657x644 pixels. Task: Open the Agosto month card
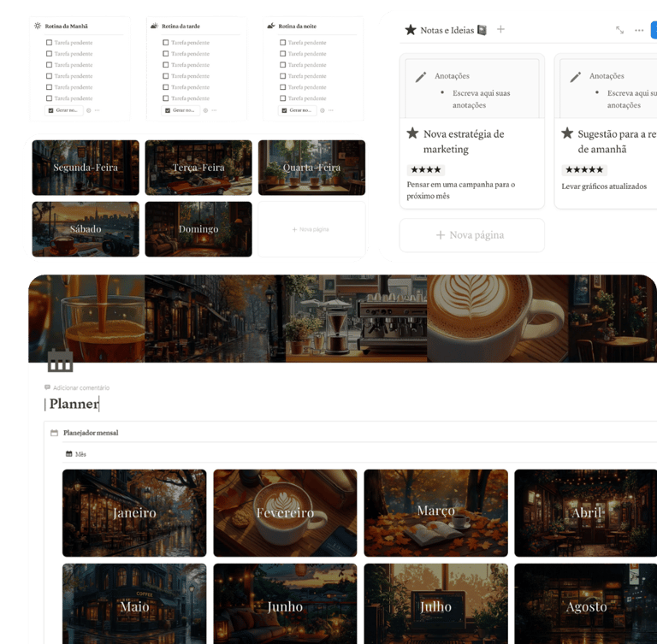pyautogui.click(x=586, y=604)
